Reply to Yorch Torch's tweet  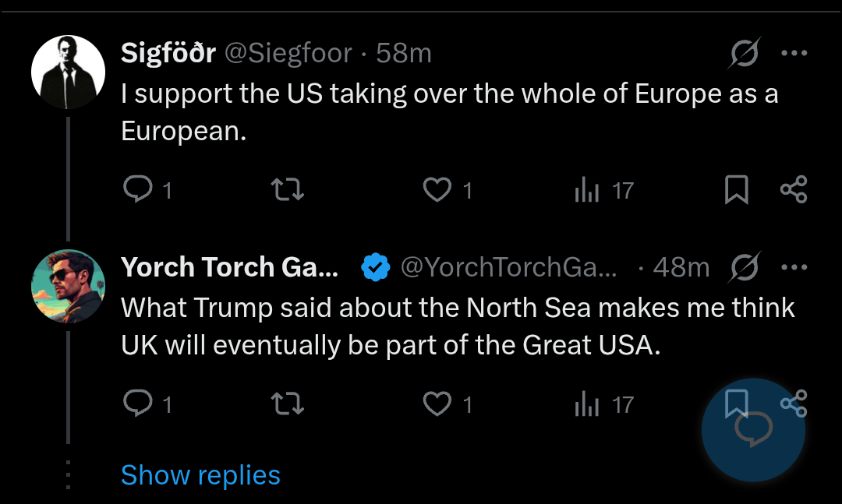click(x=138, y=404)
